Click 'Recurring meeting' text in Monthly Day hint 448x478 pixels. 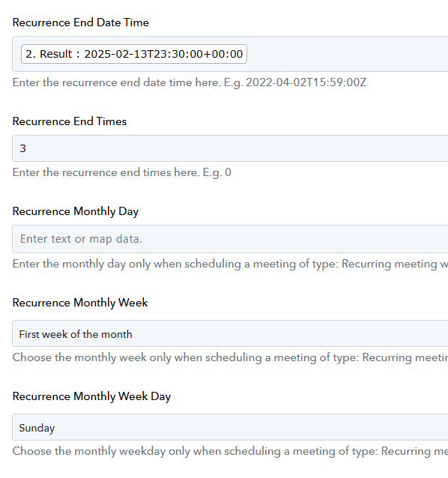click(x=389, y=264)
